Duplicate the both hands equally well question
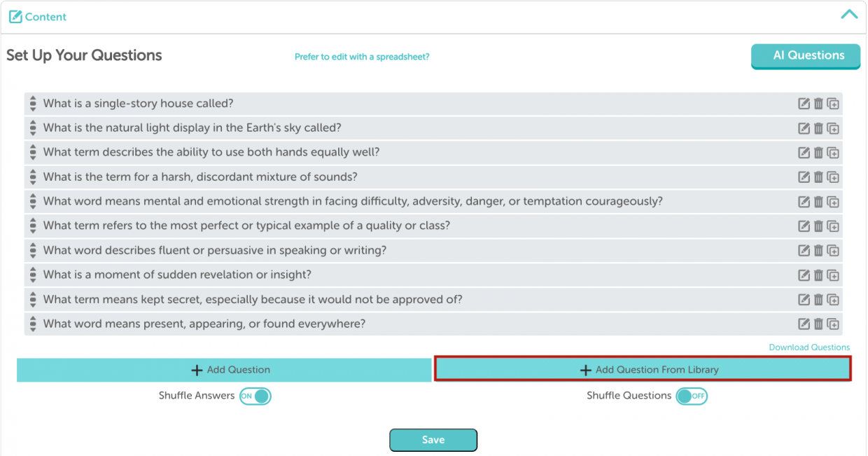868x456 pixels. [x=833, y=153]
